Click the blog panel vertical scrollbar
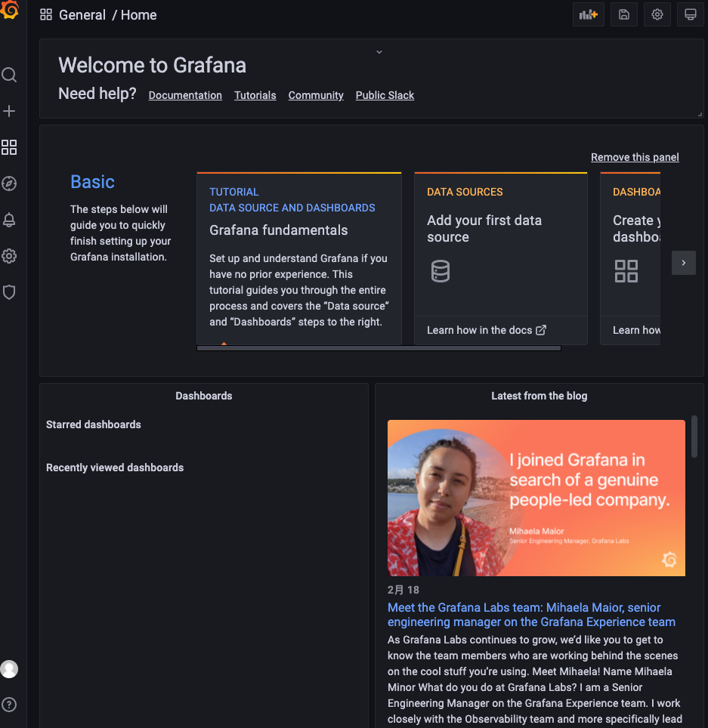 click(x=694, y=436)
